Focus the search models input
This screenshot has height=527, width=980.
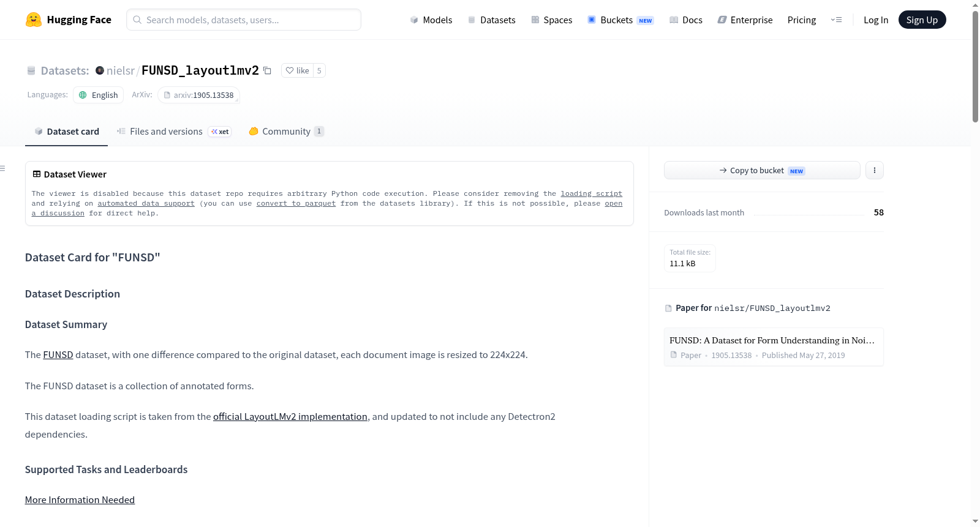click(x=244, y=20)
